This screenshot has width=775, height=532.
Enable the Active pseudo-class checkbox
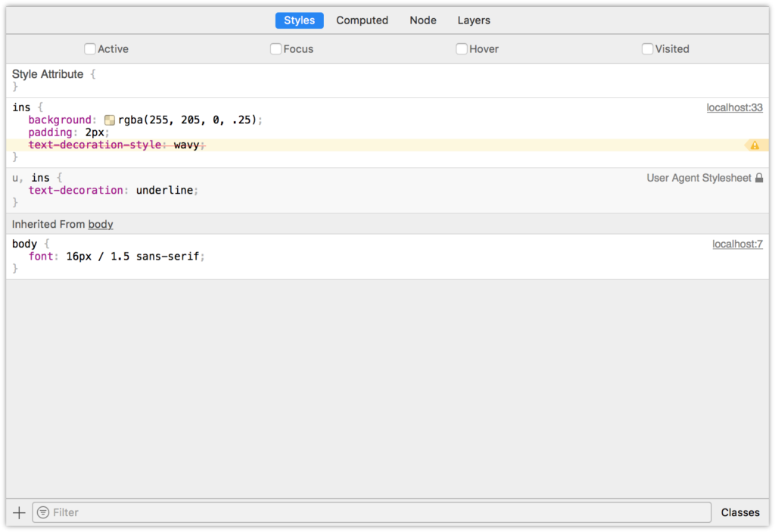pyautogui.click(x=90, y=49)
